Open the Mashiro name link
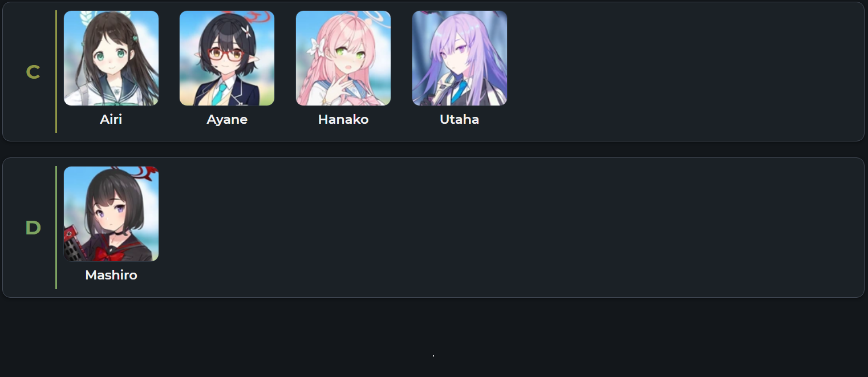This screenshot has width=868, height=377. coord(111,275)
